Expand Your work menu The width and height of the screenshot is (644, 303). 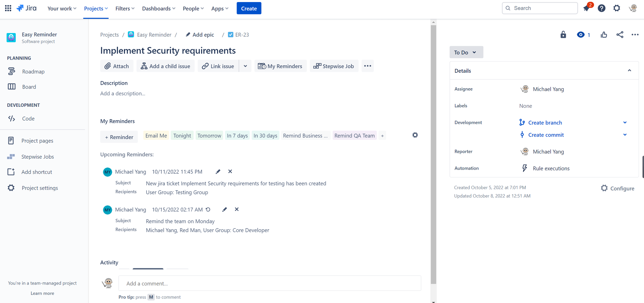click(x=62, y=8)
